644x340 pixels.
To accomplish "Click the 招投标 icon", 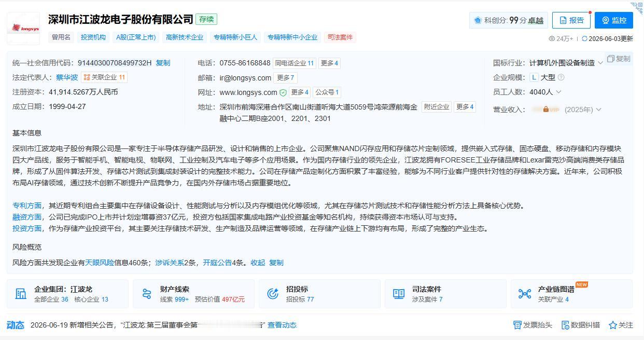I will 273,294.
